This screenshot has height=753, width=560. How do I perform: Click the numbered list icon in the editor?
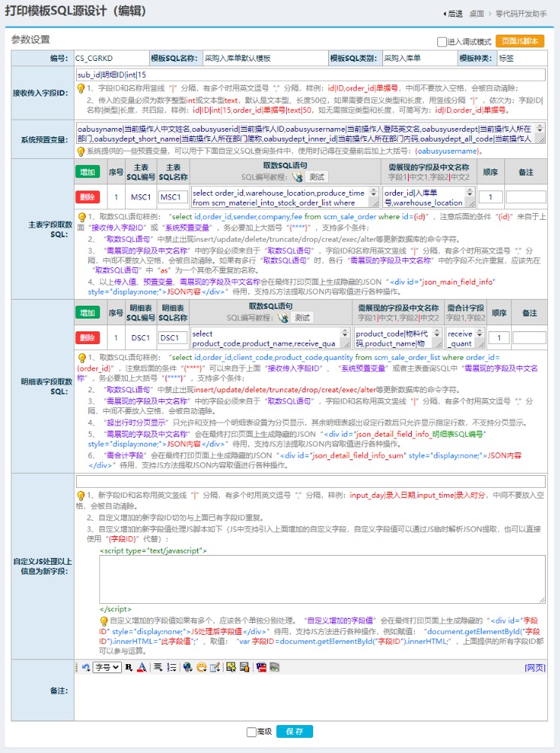(x=171, y=667)
